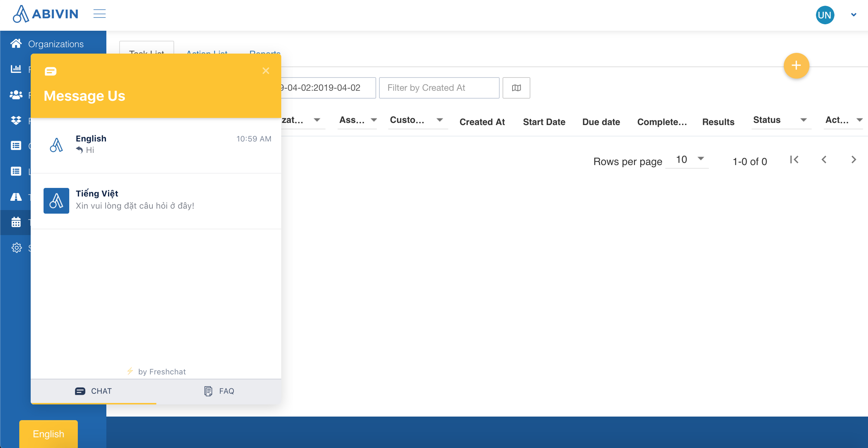Open the Tiếng Việt chat channel
Viewport: 868px width, 448px height.
click(x=156, y=200)
